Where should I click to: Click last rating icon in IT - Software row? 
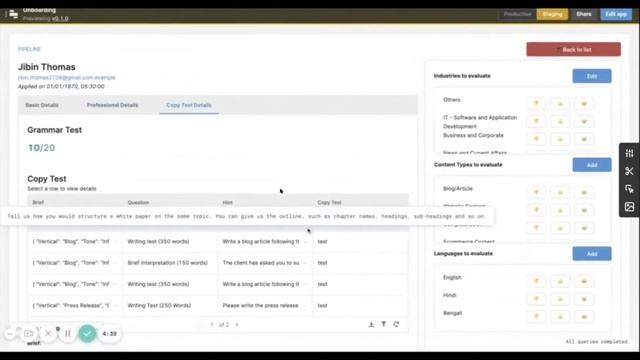[x=584, y=122]
